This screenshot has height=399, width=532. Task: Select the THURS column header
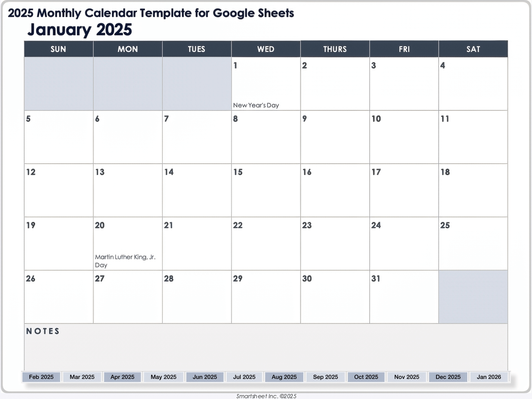[335, 49]
